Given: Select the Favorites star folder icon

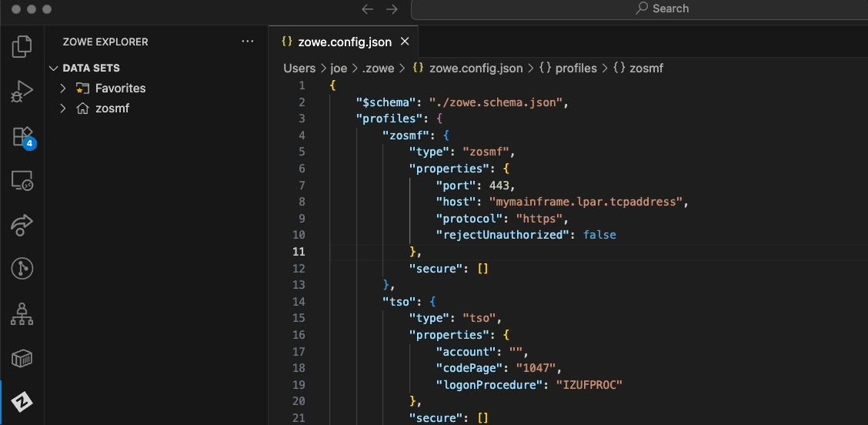Looking at the screenshot, I should click(x=82, y=88).
